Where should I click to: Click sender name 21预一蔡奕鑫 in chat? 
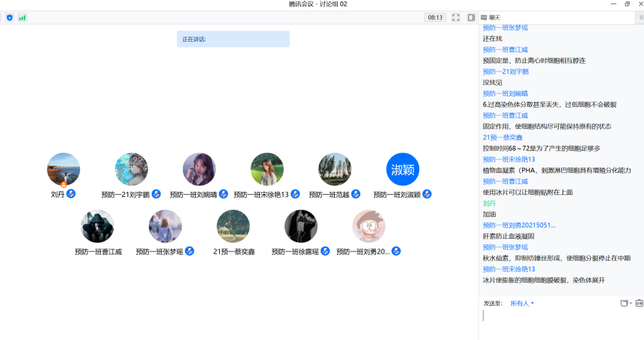[502, 137]
